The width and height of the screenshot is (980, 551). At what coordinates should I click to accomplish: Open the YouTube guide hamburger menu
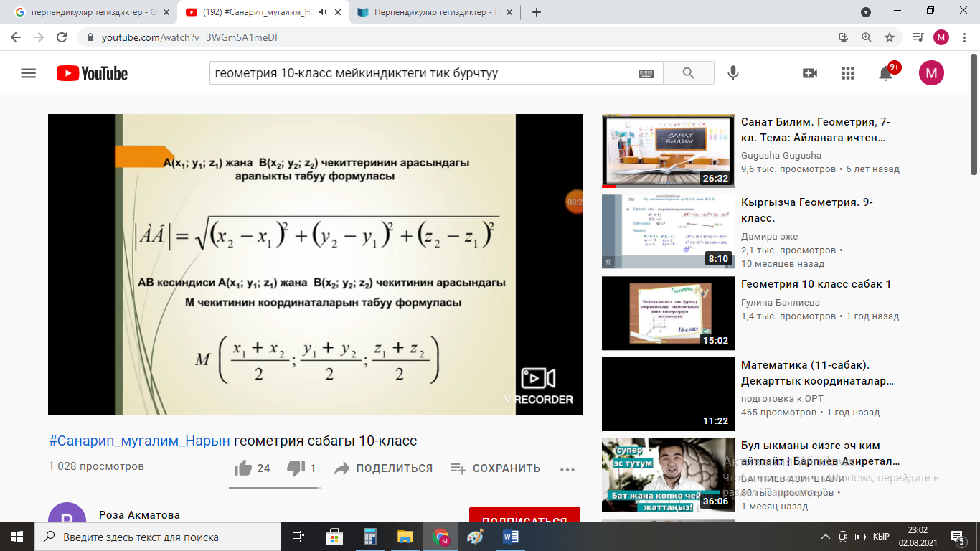tap(29, 73)
